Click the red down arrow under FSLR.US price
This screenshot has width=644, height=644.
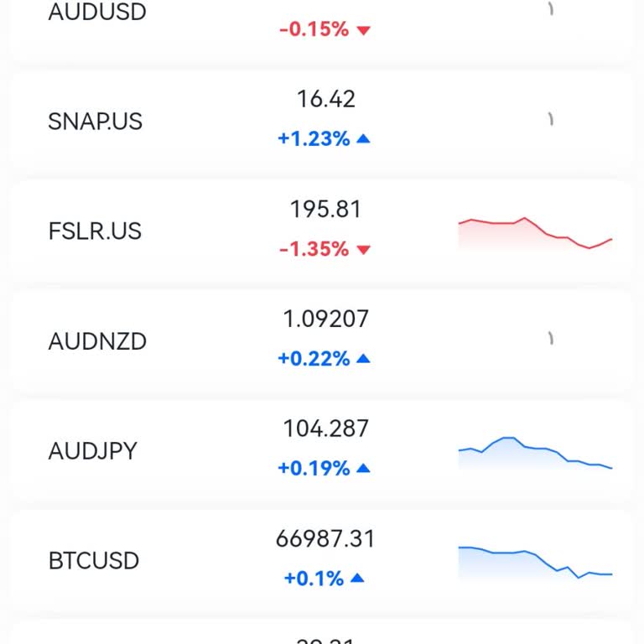click(x=363, y=249)
